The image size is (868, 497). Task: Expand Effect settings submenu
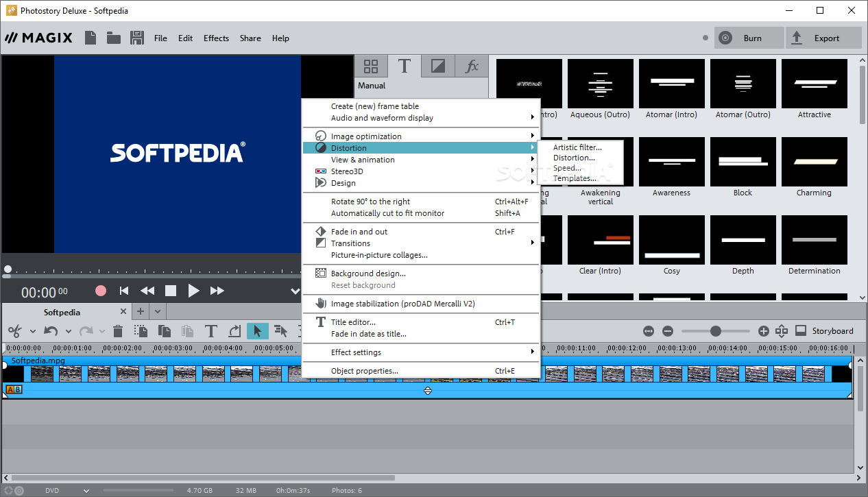tap(422, 352)
